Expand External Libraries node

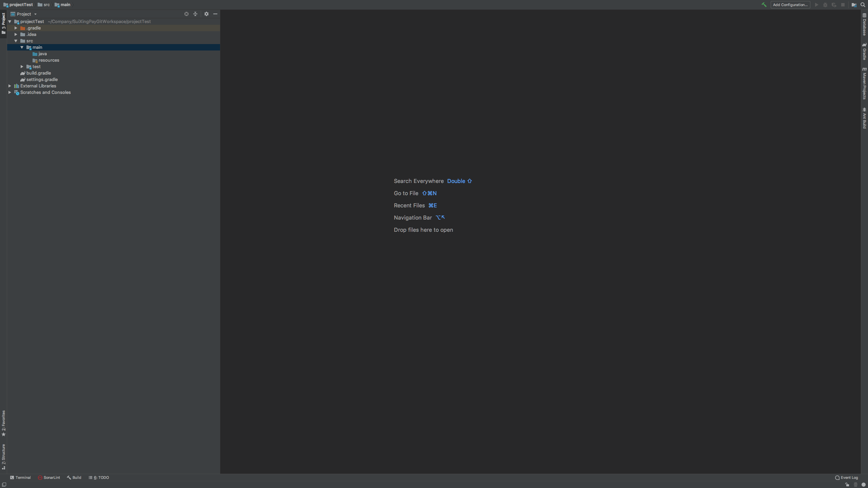click(10, 86)
